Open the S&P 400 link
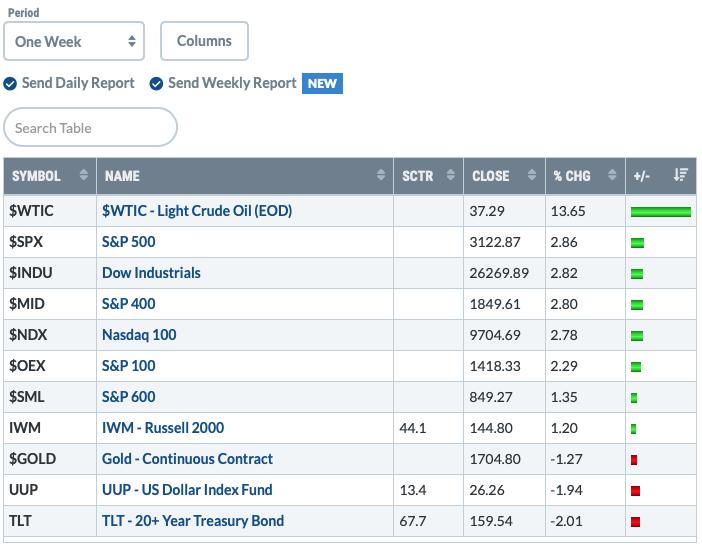 pyautogui.click(x=128, y=304)
